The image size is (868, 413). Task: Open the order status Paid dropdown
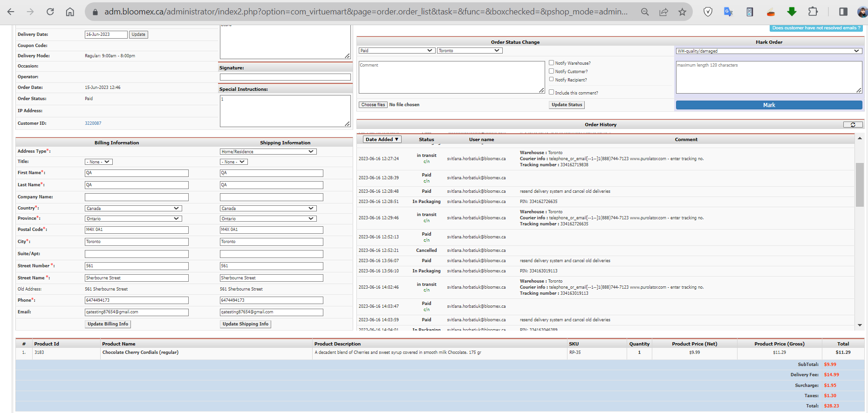pos(397,50)
